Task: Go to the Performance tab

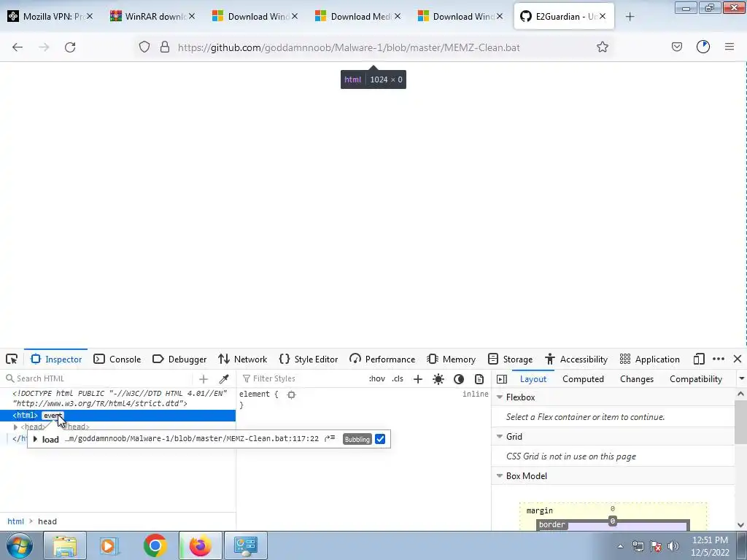Action: 382,359
